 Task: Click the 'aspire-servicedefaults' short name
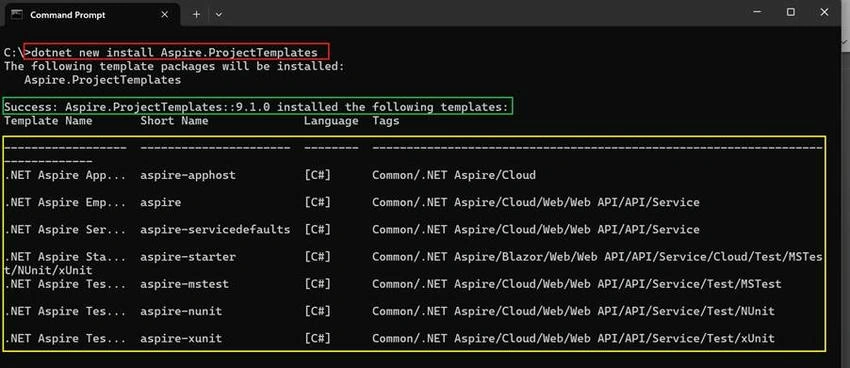[x=215, y=229]
